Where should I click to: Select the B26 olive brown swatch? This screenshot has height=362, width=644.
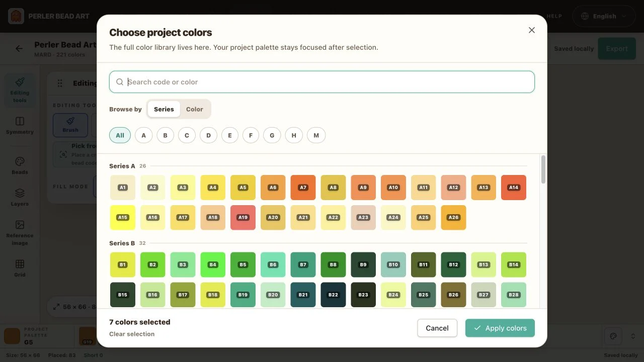click(x=453, y=295)
